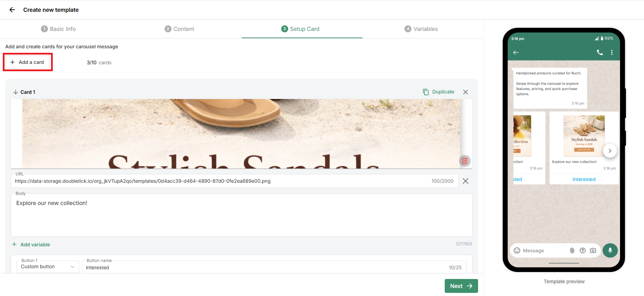644x296 pixels.
Task: Tap the phone call icon in preview
Action: tap(600, 52)
